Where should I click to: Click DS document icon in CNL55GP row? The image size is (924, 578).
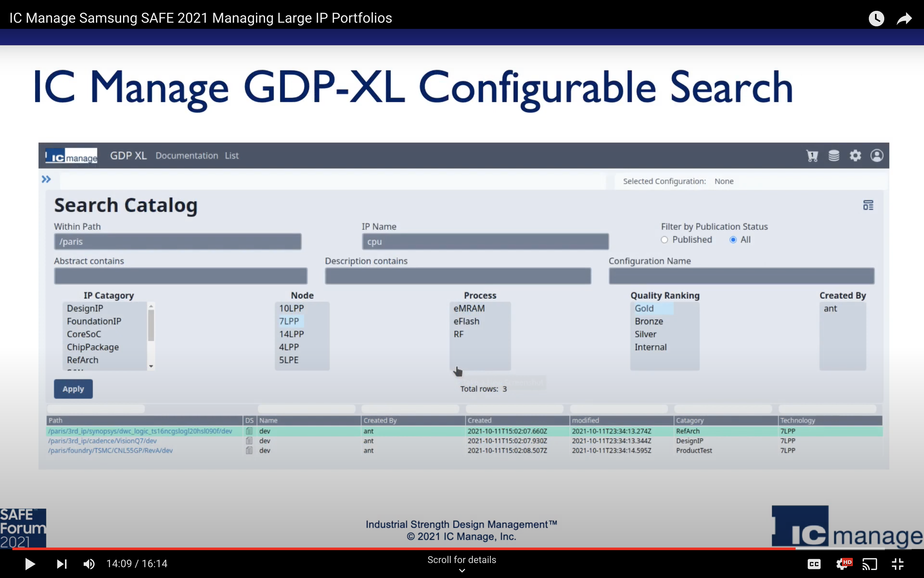pos(249,451)
